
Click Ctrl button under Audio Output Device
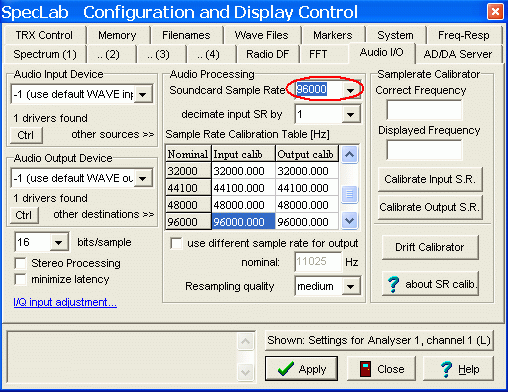pyautogui.click(x=24, y=215)
